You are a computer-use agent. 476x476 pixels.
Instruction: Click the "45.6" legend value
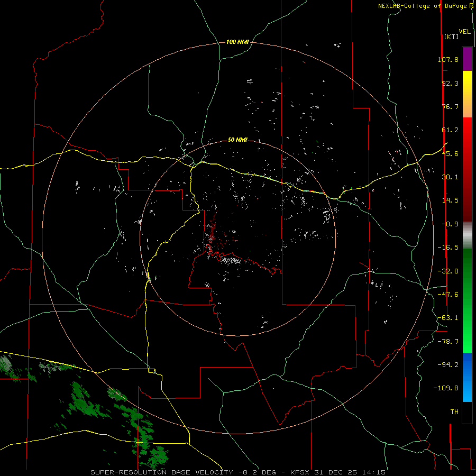point(450,153)
